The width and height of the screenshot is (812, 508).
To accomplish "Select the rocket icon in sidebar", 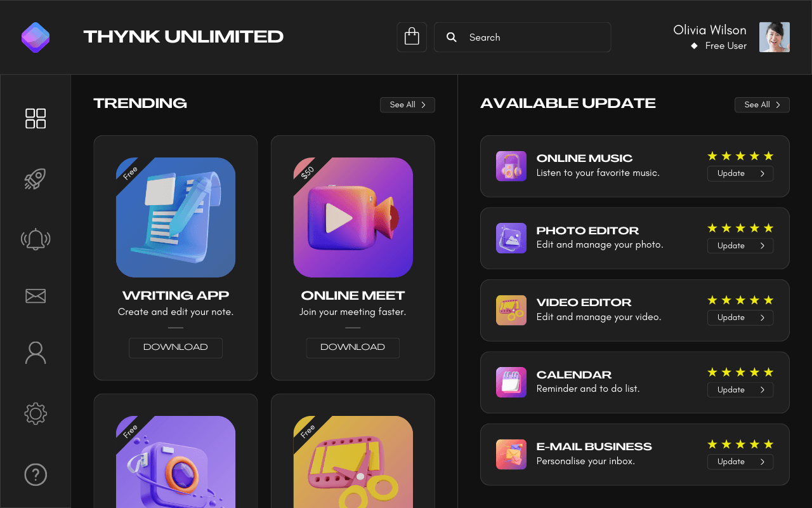I will coord(36,179).
